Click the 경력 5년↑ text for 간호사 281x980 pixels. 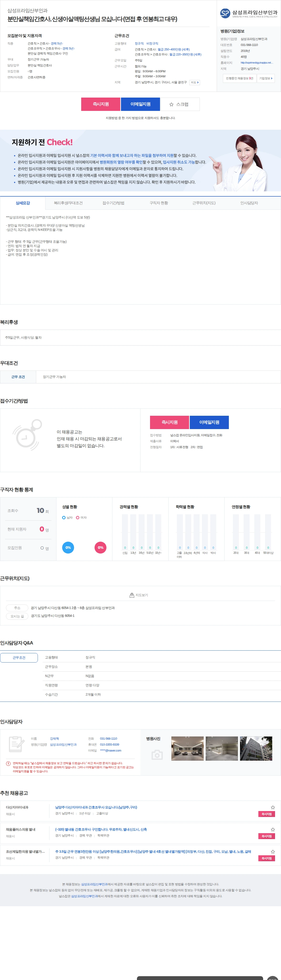pyautogui.click(x=57, y=43)
